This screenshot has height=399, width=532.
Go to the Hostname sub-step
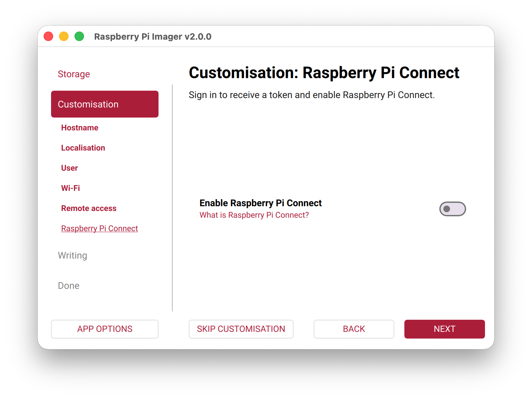pos(80,128)
